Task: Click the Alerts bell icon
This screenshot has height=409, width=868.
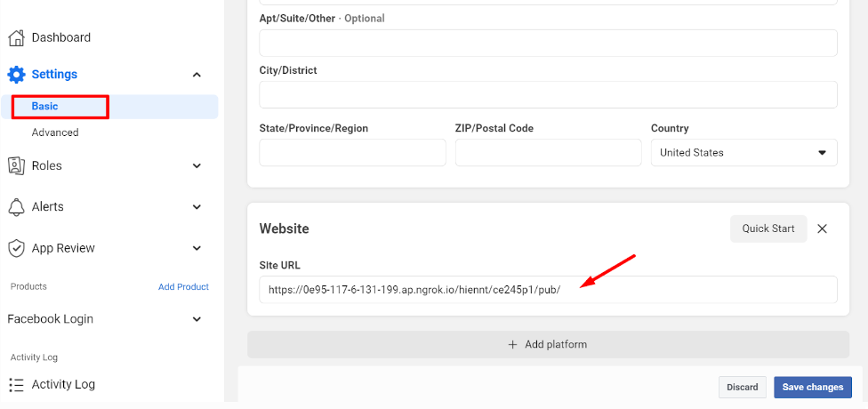Action: click(15, 206)
